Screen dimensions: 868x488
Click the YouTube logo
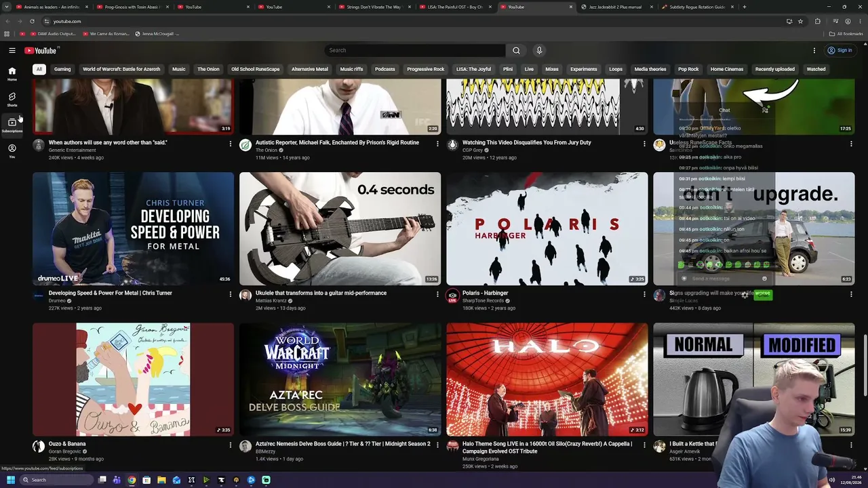click(42, 50)
